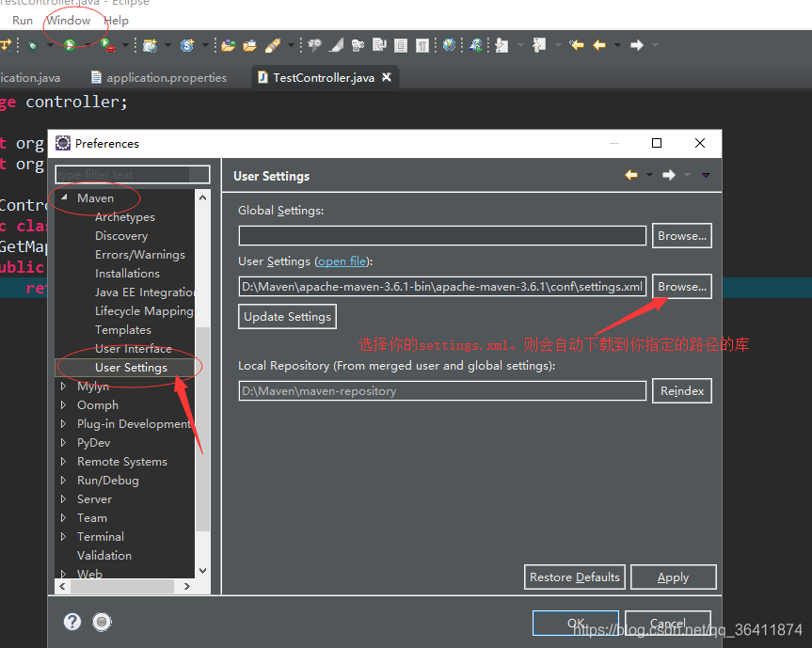Click the Next Annotation icon
The width and height of the screenshot is (812, 648).
(502, 45)
